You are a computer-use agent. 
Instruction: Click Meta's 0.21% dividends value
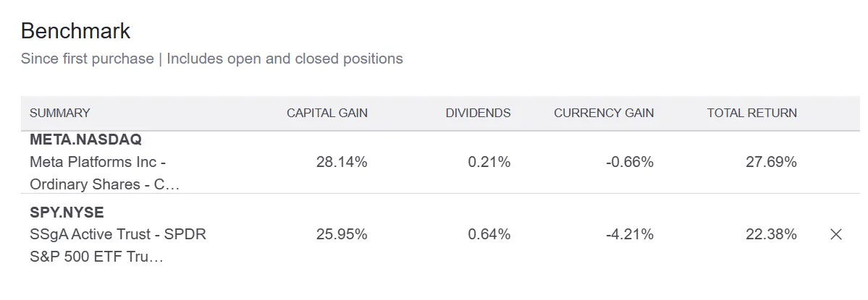click(x=489, y=163)
